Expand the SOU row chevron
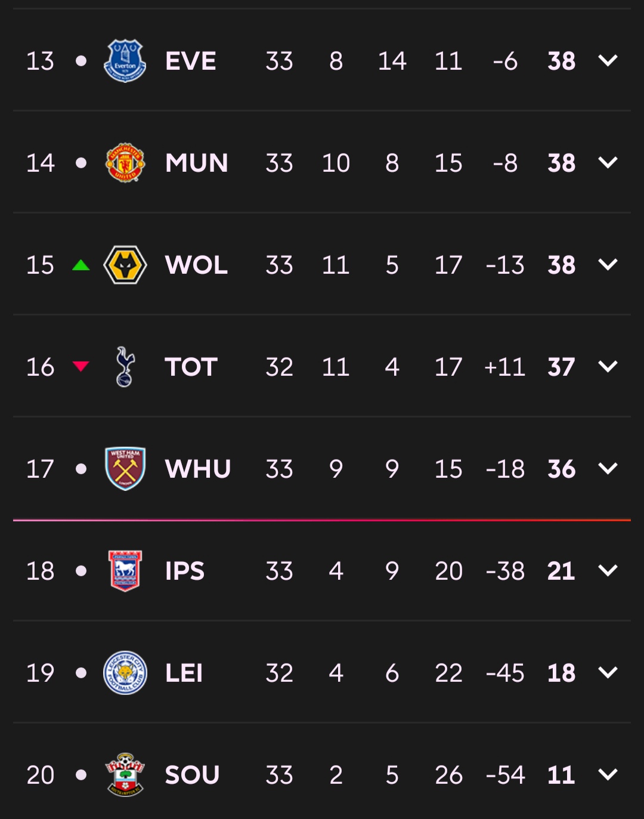Screen dimensions: 644x819 (608, 775)
